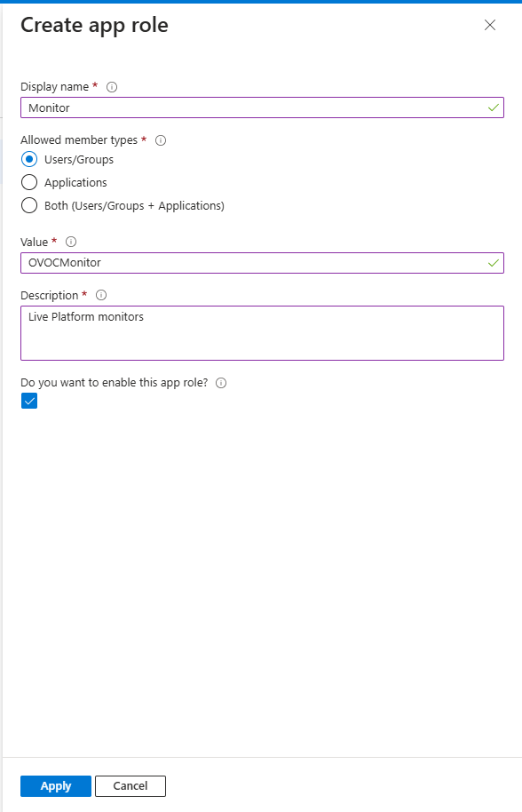This screenshot has width=522, height=812.
Task: Click info icon next to Allowed member types
Action: click(x=161, y=140)
